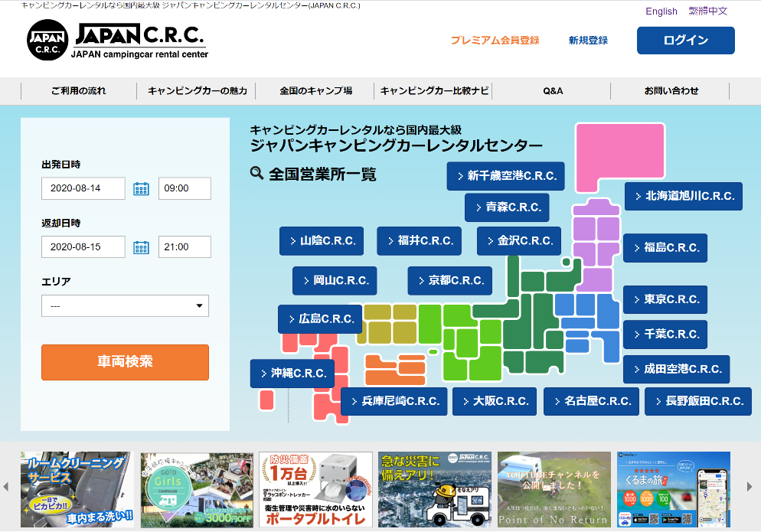Click the departure date 2020-08-14 field
Image resolution: width=761 pixels, height=532 pixels.
click(x=83, y=188)
